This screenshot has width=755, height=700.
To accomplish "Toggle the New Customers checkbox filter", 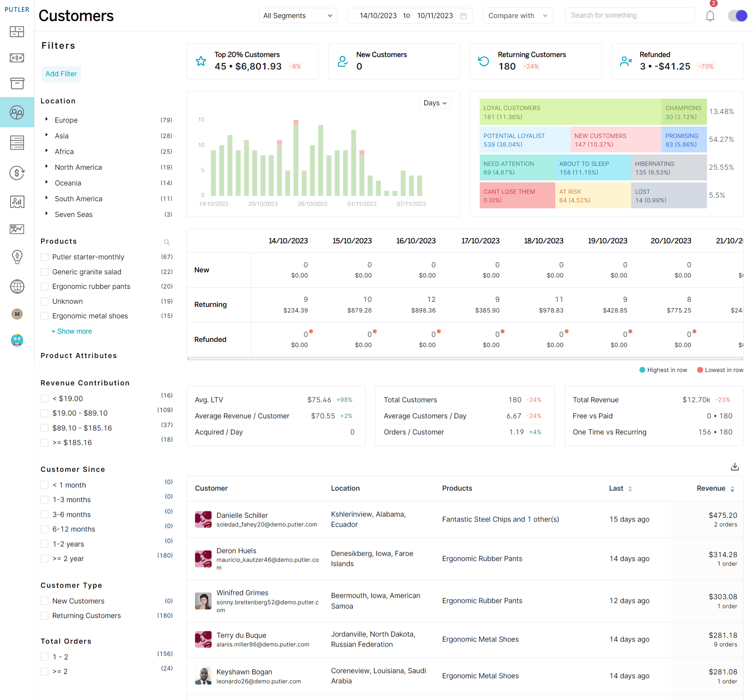I will point(44,601).
